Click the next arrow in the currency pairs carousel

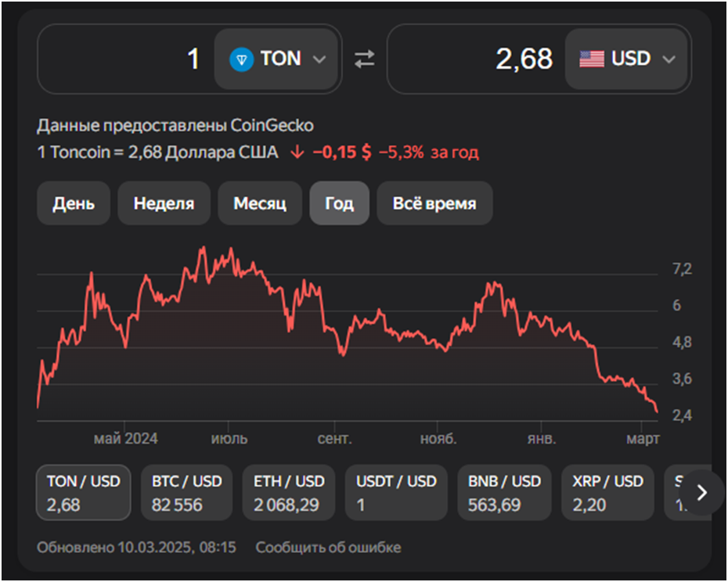tap(702, 492)
